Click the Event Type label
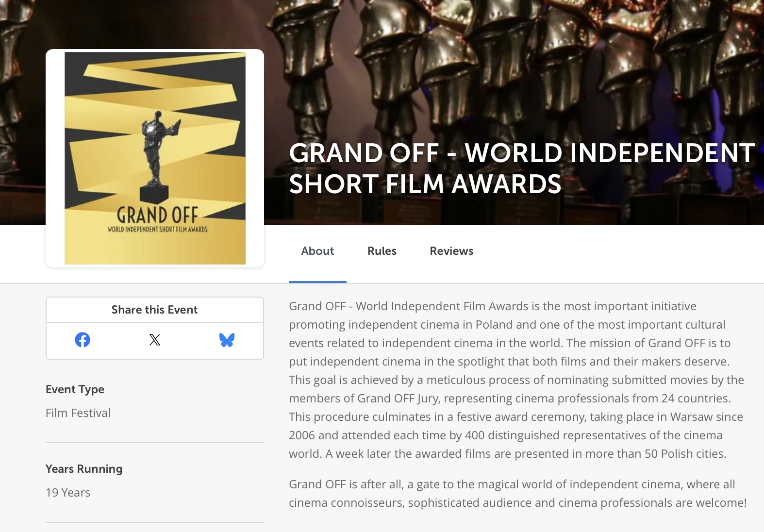764x532 pixels. coord(75,389)
